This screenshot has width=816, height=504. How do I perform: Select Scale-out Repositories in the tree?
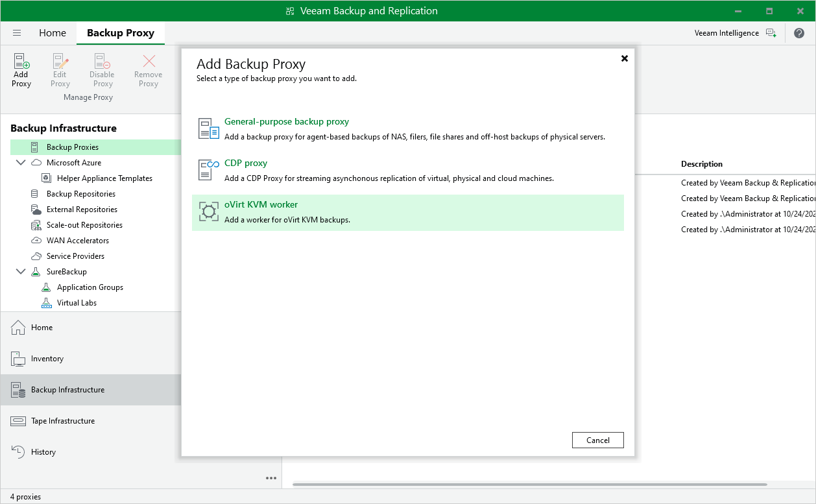pos(84,225)
